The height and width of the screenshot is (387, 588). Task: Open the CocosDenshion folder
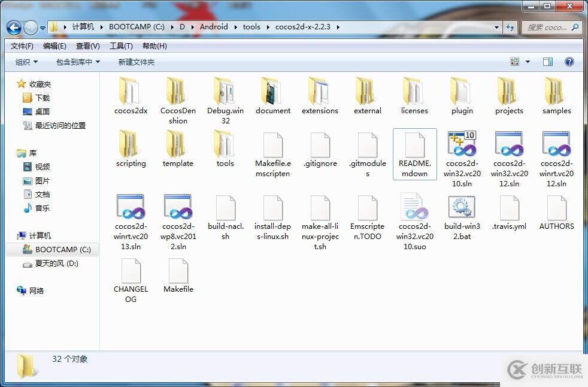[178, 101]
